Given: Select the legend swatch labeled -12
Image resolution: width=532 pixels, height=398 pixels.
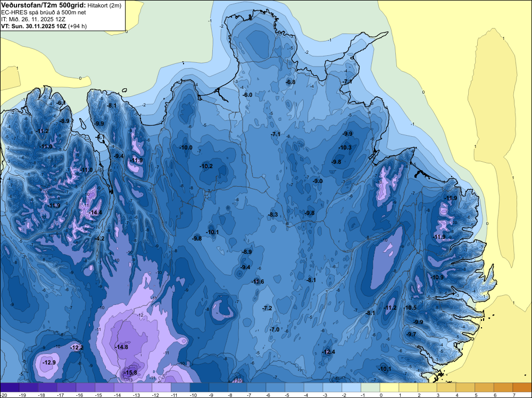Looking at the screenshot, I should point(162,387).
